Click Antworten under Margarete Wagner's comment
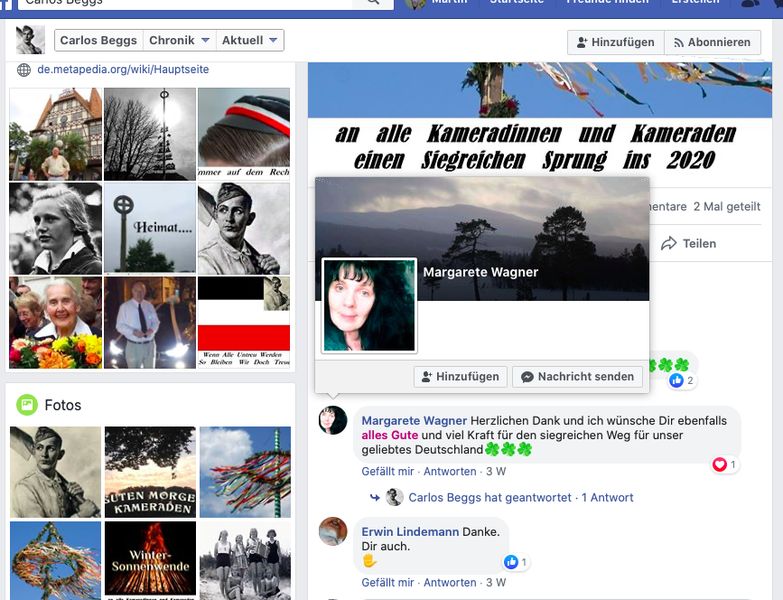This screenshot has width=783, height=600. coord(448,471)
